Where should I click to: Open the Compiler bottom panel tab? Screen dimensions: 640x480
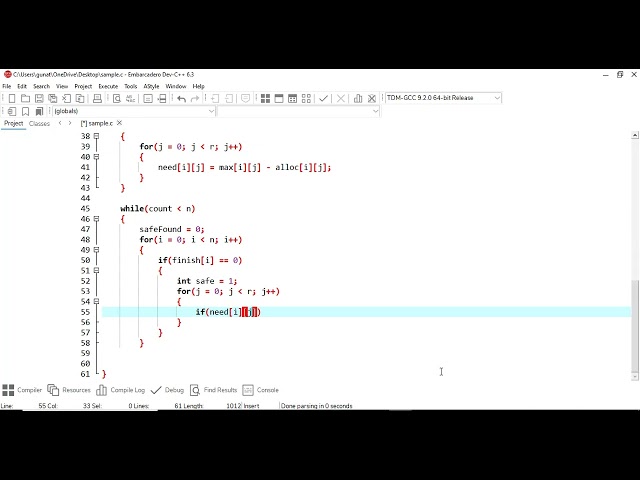(x=22, y=390)
